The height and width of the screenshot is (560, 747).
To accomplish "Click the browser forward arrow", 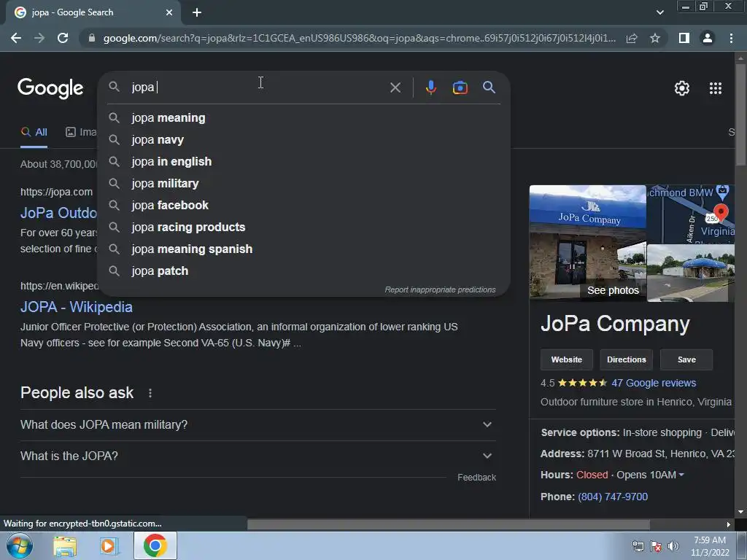I will point(39,38).
